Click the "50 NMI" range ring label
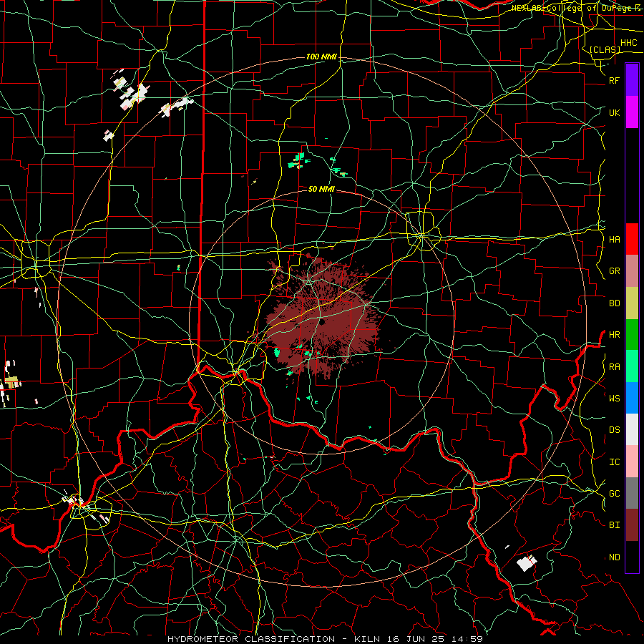 coord(321,189)
